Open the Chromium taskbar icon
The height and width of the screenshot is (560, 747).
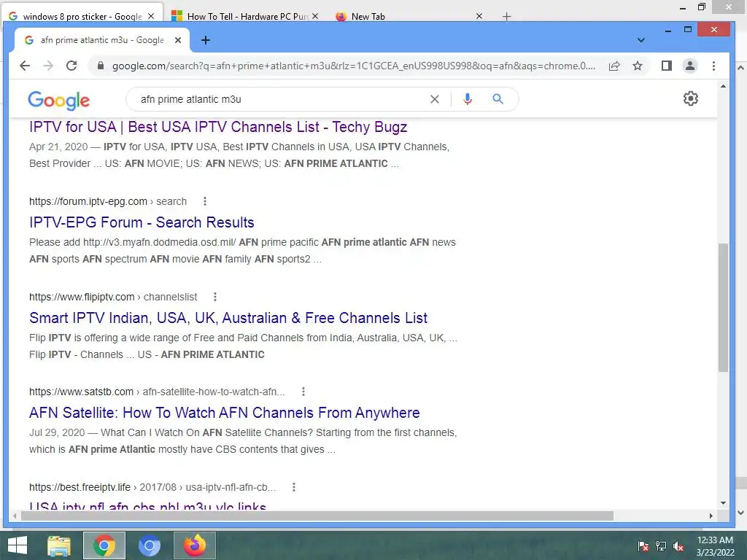point(149,545)
